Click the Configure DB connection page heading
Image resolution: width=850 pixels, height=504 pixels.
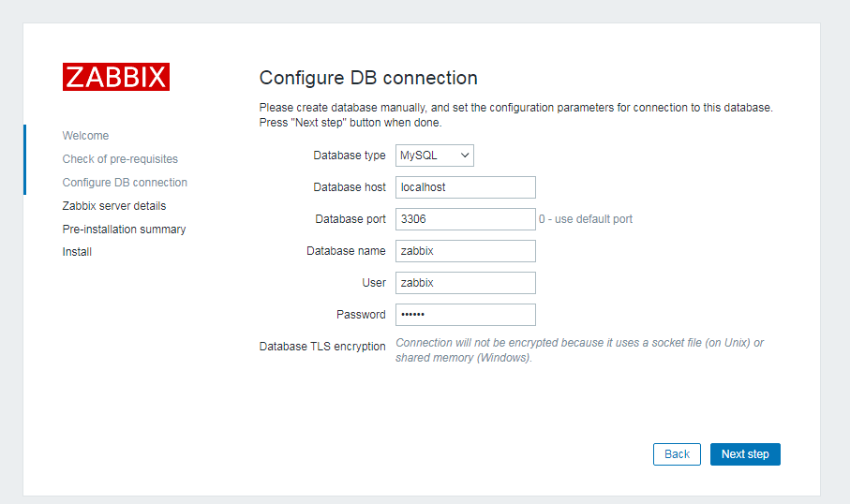(x=368, y=78)
